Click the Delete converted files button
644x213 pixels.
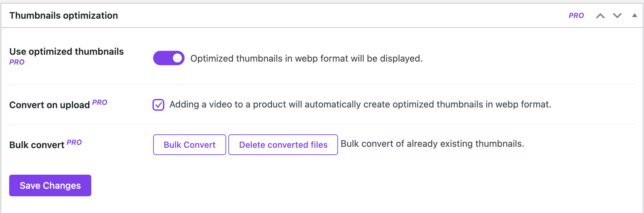[283, 145]
